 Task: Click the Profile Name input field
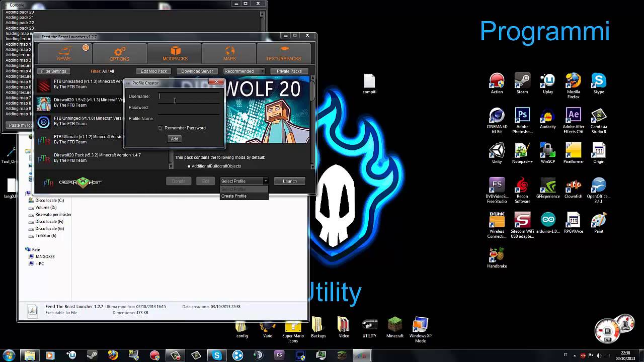point(189,119)
